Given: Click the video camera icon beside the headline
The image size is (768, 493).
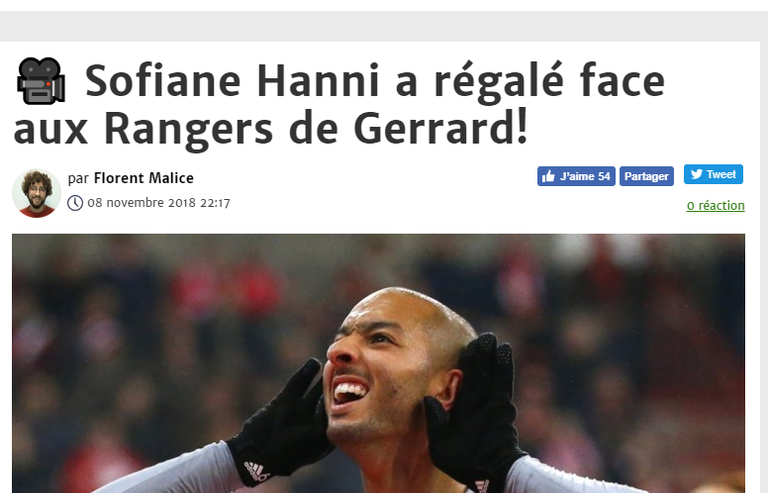Looking at the screenshot, I should (x=41, y=81).
